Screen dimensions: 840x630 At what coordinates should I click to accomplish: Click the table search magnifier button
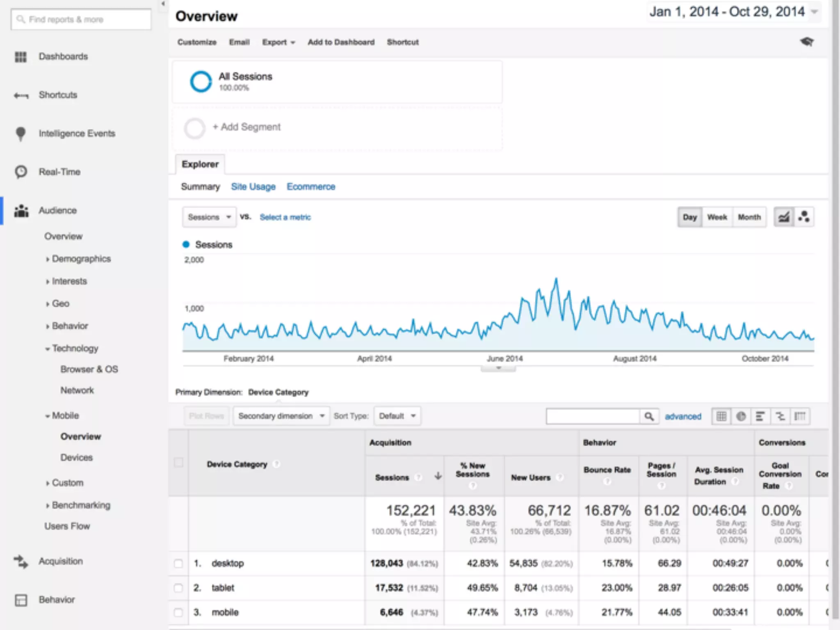coord(649,417)
